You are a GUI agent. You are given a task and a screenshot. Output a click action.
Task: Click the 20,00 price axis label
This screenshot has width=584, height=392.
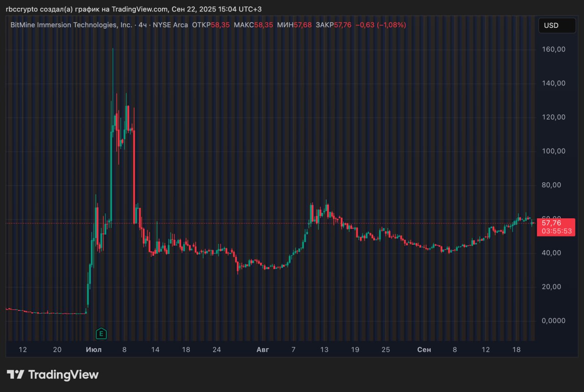pyautogui.click(x=552, y=287)
